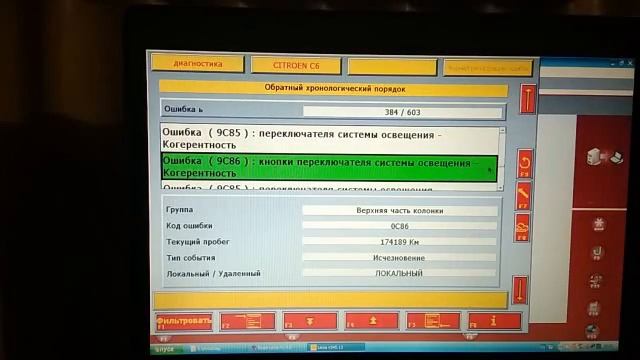Click the F5 list import icon button
640x360 pixels.
pyautogui.click(x=433, y=321)
